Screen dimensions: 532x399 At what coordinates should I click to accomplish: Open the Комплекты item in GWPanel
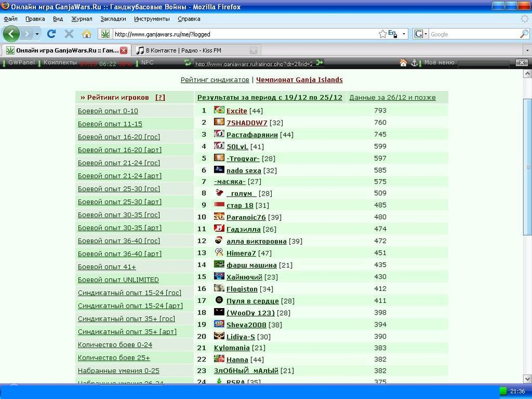(60, 62)
